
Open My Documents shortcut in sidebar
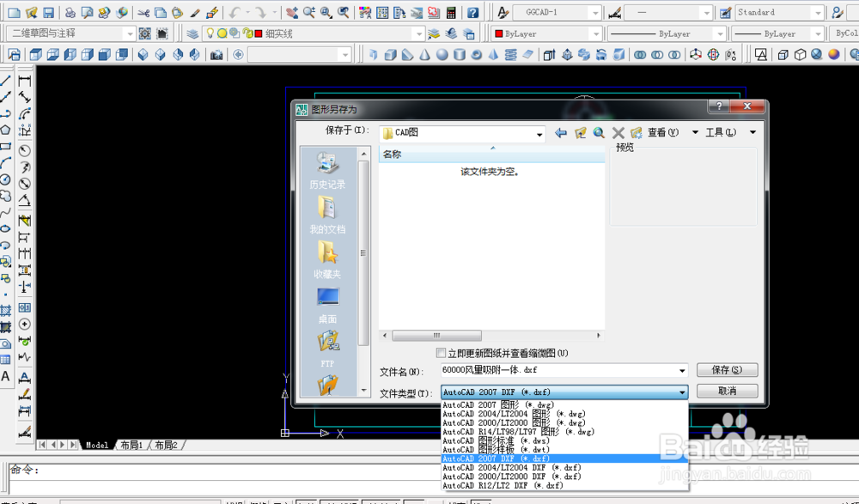click(x=327, y=216)
